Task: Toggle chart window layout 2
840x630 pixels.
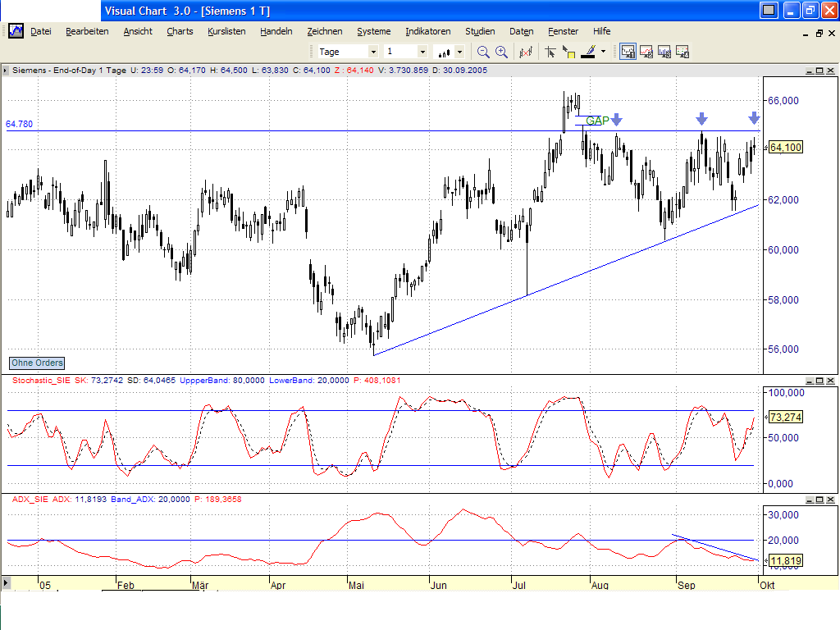Action: 645,51
